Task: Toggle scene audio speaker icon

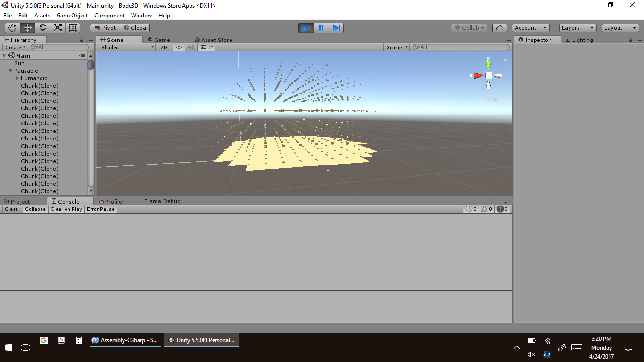Action: click(x=191, y=47)
